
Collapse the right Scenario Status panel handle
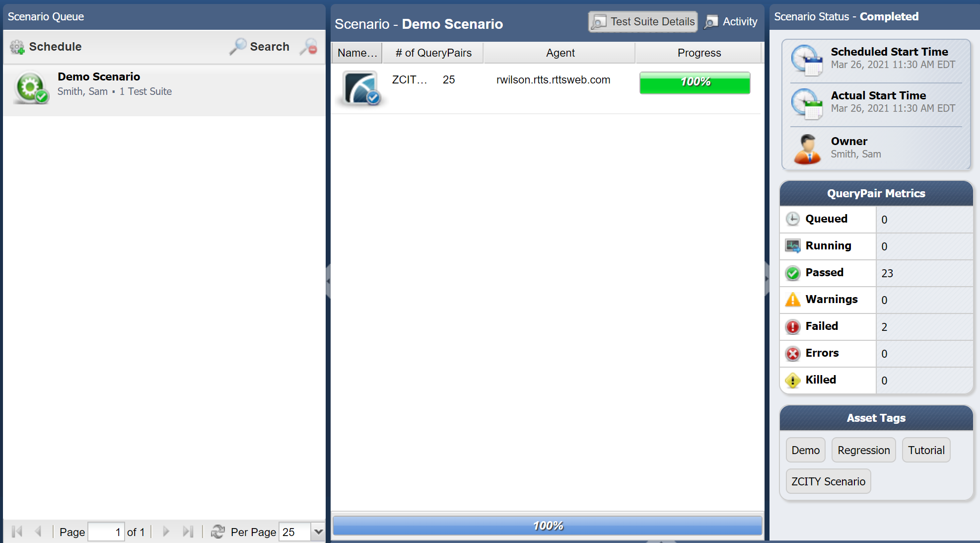coord(767,279)
